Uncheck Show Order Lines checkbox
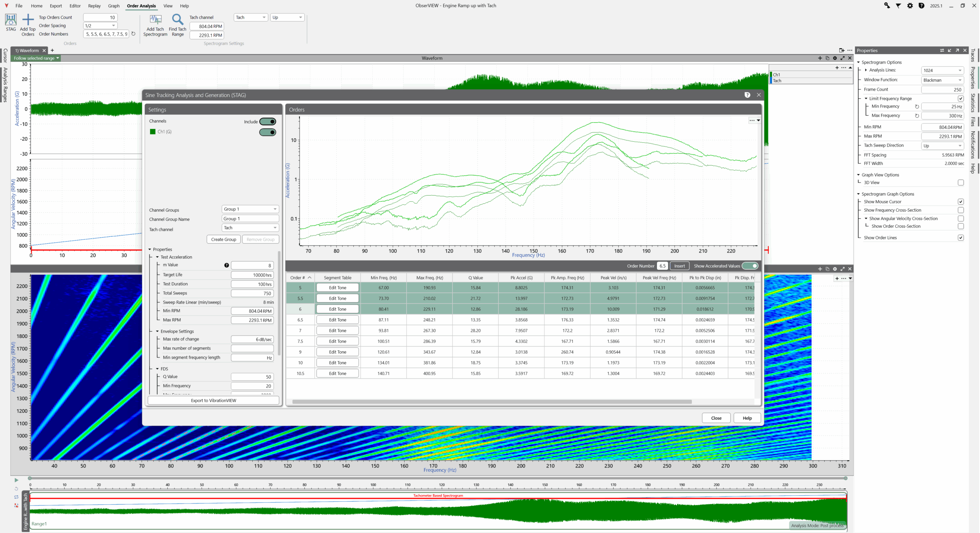This screenshot has height=533, width=980. click(960, 238)
